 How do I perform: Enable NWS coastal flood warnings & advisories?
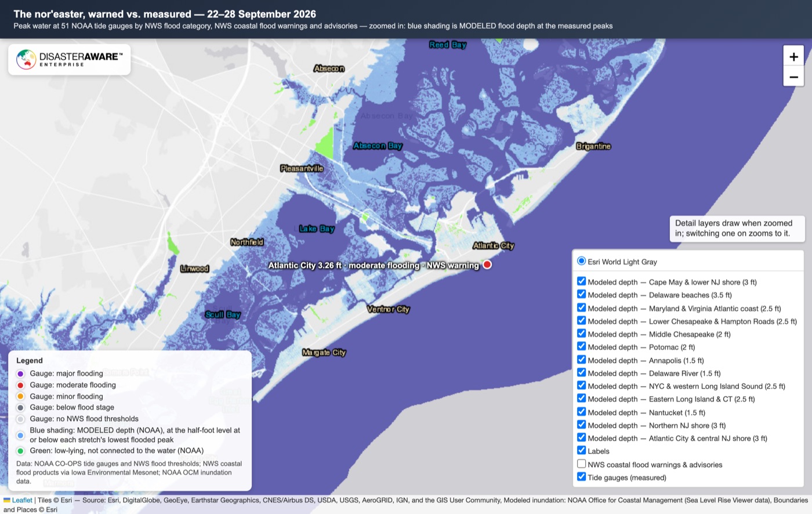pos(582,464)
